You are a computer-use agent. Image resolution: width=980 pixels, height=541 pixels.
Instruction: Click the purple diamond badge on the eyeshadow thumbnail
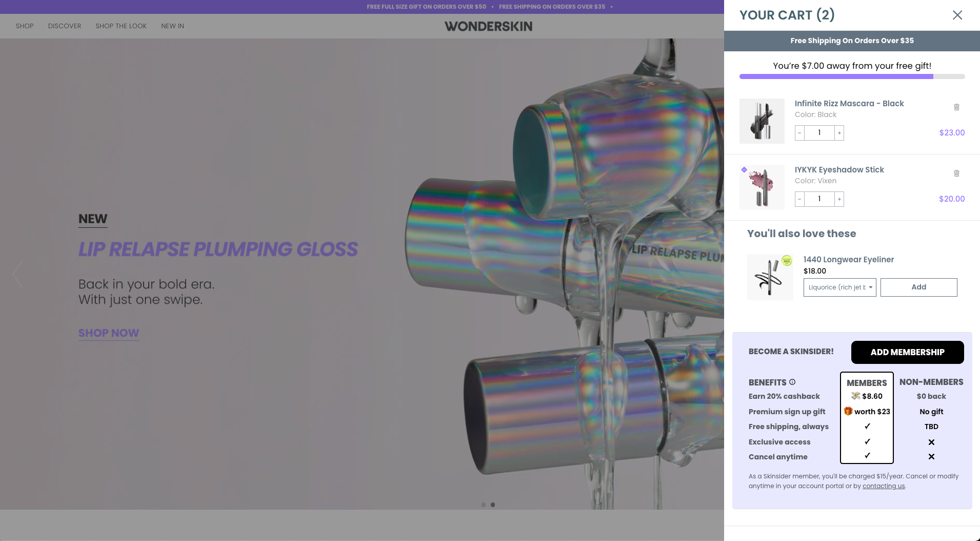(744, 169)
